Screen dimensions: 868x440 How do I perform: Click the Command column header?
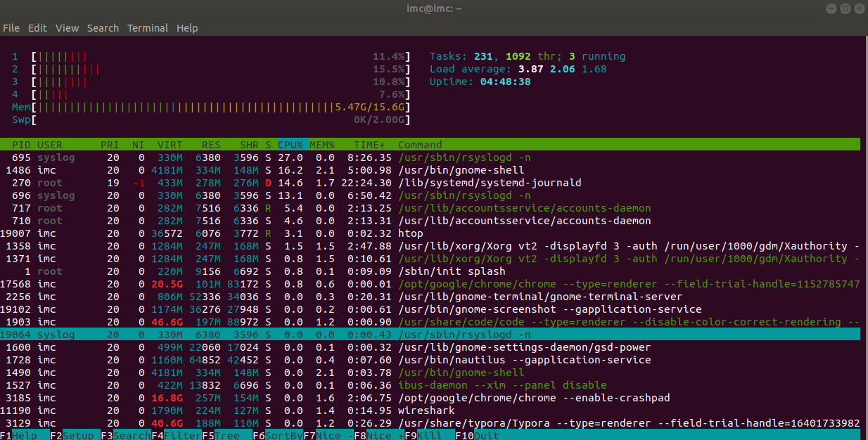coord(420,145)
